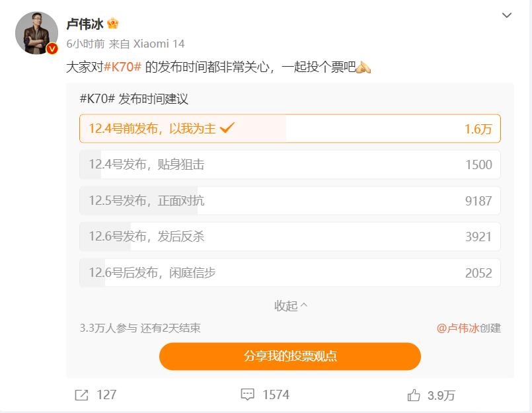Collapse the poll with 收起
Viewport: 532px width, 413px height.
click(x=291, y=306)
